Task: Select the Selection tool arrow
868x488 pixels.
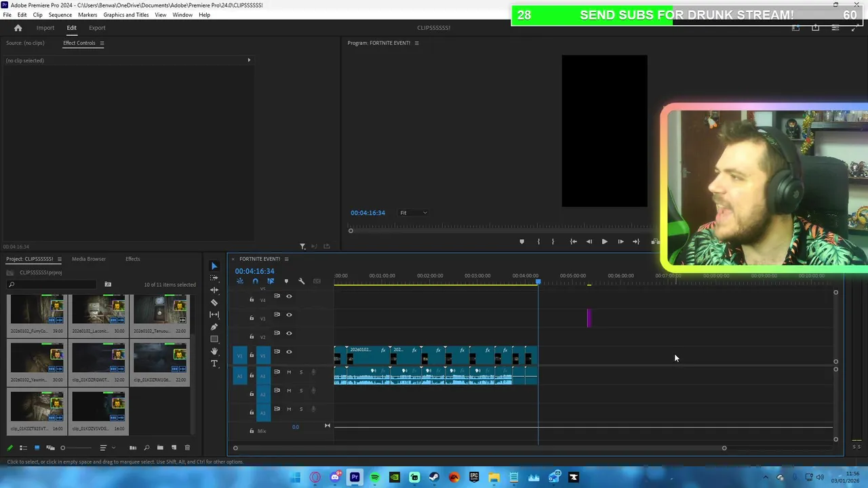Action: (214, 266)
